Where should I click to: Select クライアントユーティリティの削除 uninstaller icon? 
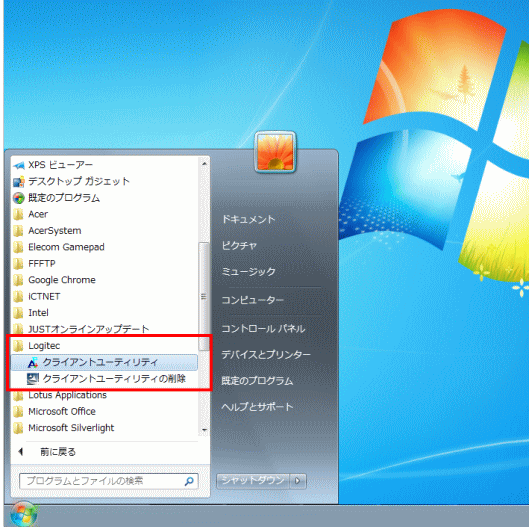pos(33,379)
